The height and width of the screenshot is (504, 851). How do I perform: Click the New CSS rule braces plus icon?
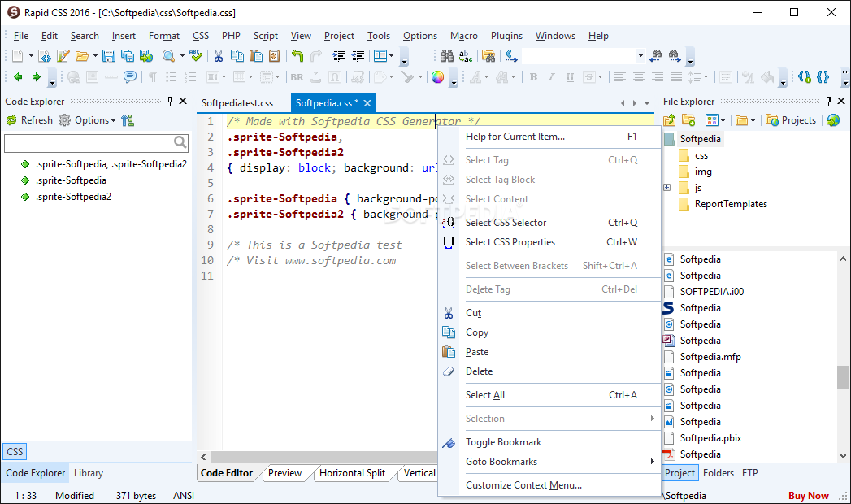(x=805, y=77)
